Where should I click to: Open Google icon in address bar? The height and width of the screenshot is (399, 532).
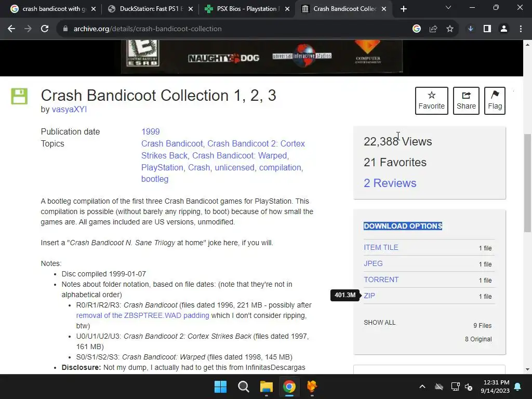tap(417, 29)
